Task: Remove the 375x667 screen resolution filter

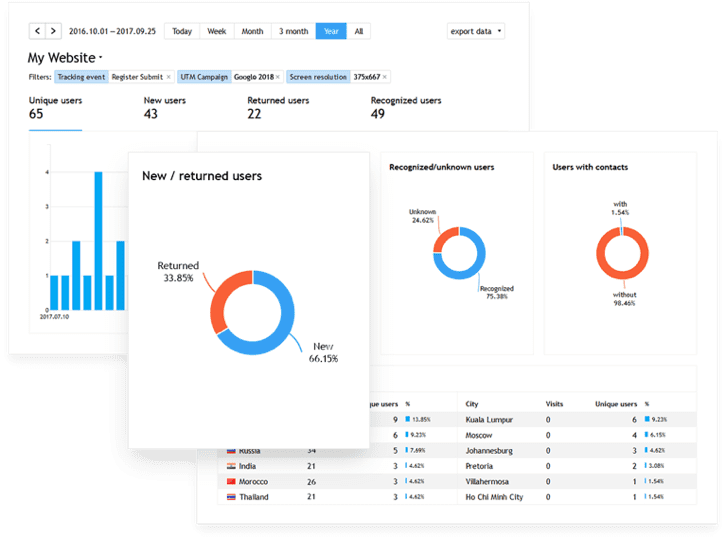Action: (x=385, y=77)
